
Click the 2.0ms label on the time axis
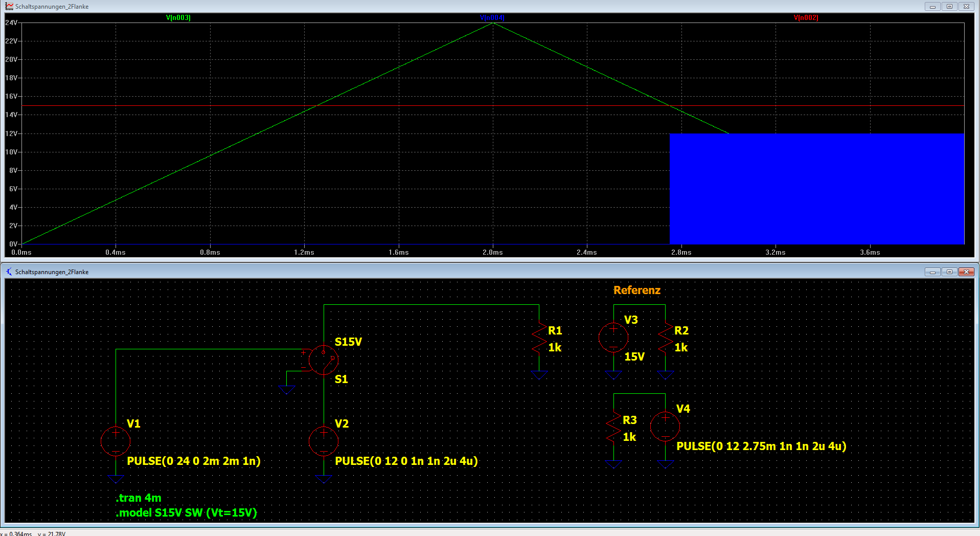pos(493,252)
